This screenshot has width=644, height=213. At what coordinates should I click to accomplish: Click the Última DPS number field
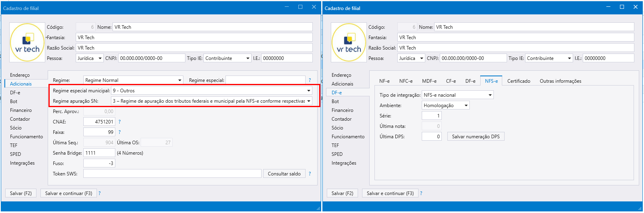431,137
